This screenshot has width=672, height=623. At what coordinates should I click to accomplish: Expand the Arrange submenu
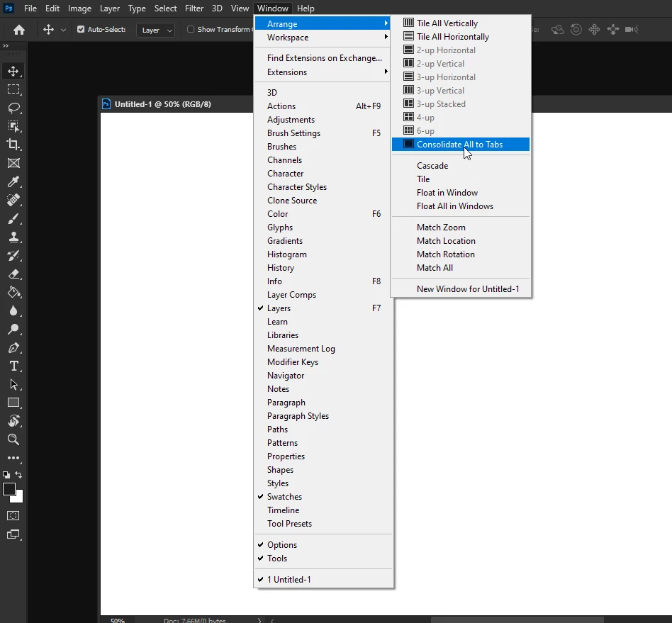pyautogui.click(x=323, y=23)
